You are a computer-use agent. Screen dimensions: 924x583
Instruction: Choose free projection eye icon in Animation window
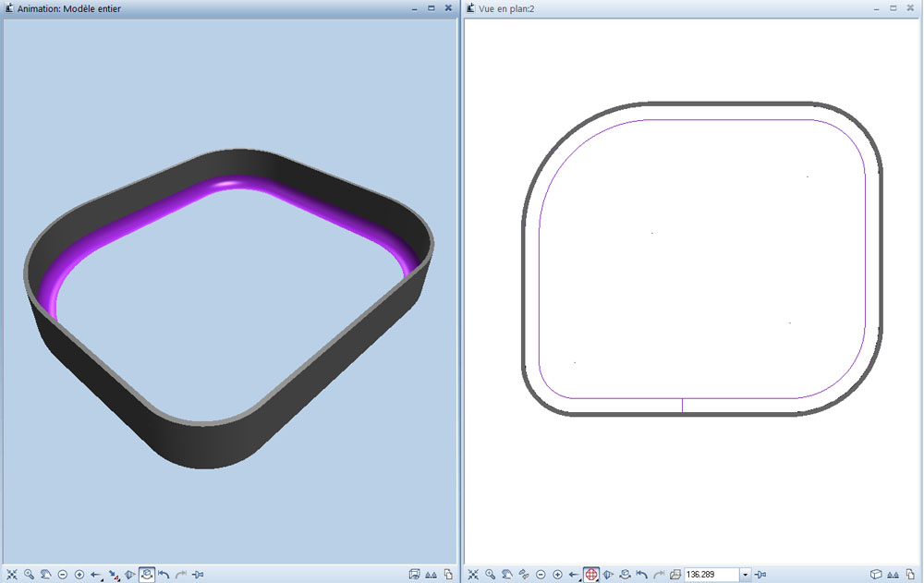click(130, 574)
